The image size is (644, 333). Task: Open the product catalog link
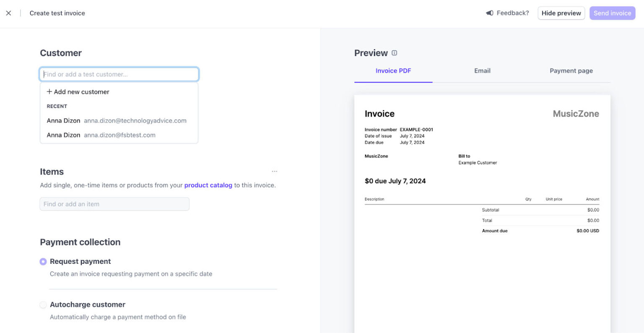[208, 185]
